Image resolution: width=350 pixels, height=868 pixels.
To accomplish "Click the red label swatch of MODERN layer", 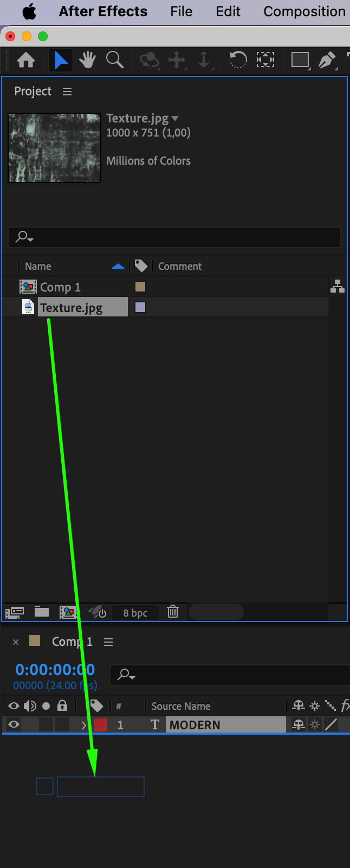I will pos(101,725).
